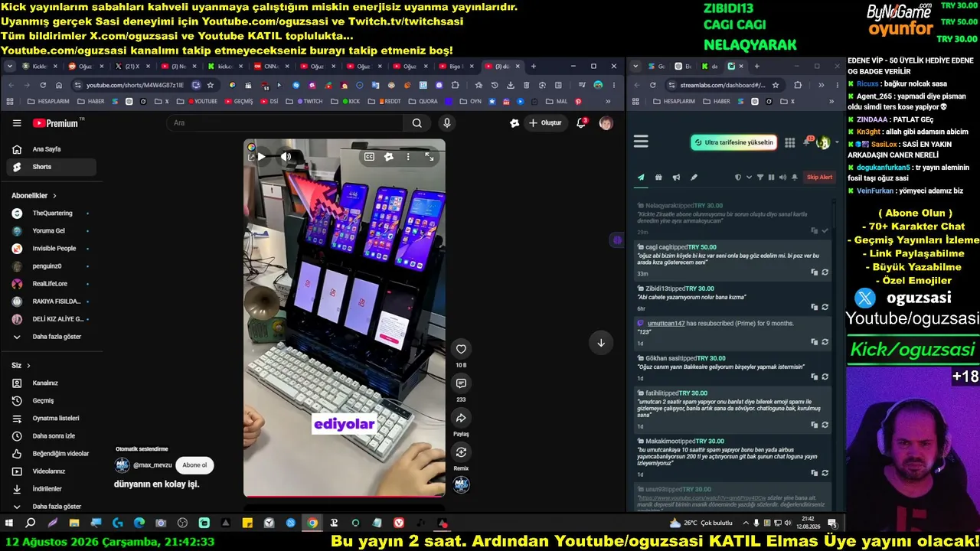Start voice search with the microphone icon

pyautogui.click(x=447, y=122)
